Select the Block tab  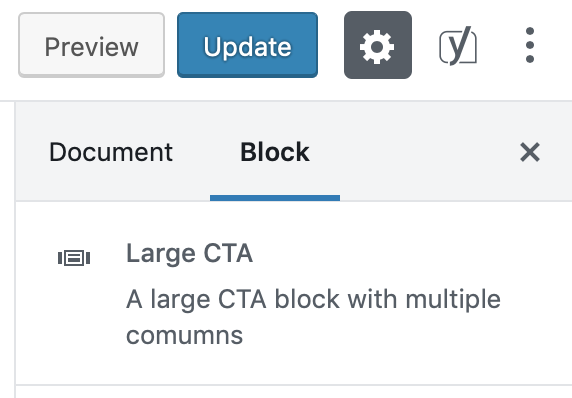(275, 152)
